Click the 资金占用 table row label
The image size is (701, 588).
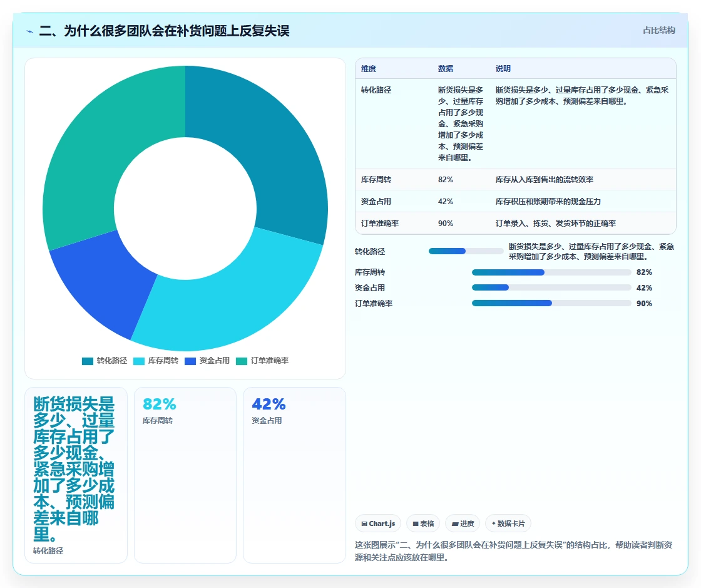coord(376,201)
